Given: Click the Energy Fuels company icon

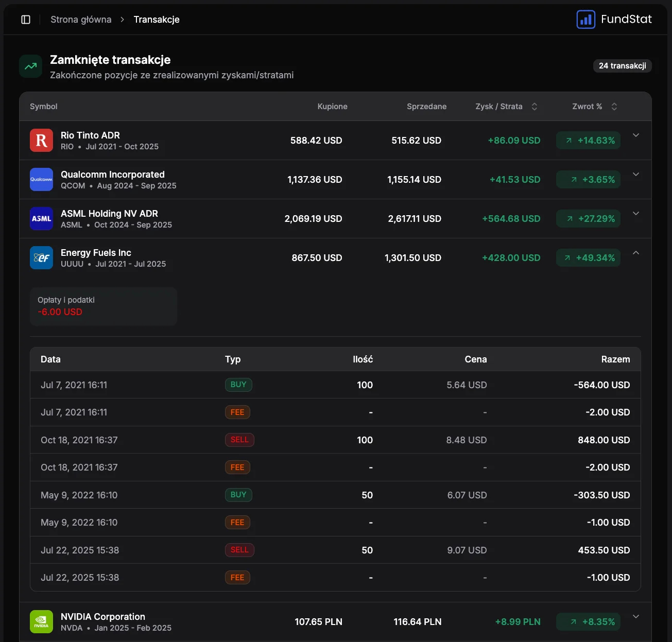Looking at the screenshot, I should pos(41,257).
